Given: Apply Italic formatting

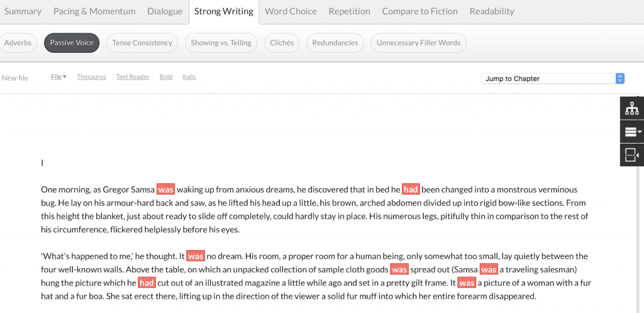Looking at the screenshot, I should pyautogui.click(x=189, y=77).
